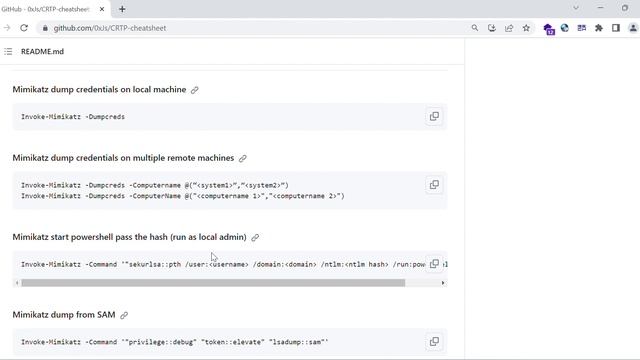The height and width of the screenshot is (360, 640).
Task: Open anchor link beside Mimikatz dump from SAM
Action: coord(124,315)
